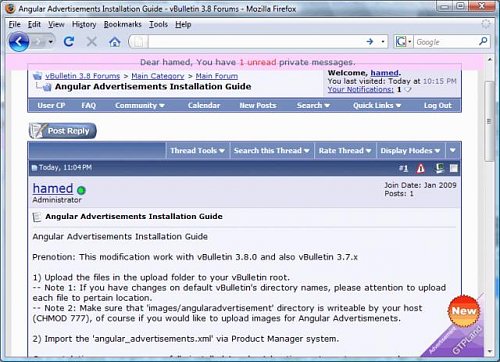Reload the page with the Refresh icon
Screen dimensions: 500x362
coord(69,42)
